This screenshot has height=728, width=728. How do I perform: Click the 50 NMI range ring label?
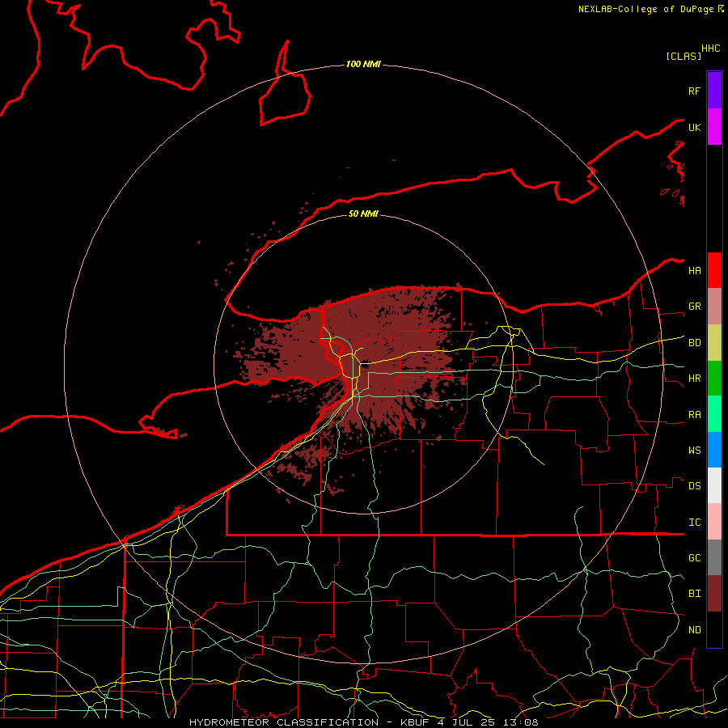pos(363,214)
